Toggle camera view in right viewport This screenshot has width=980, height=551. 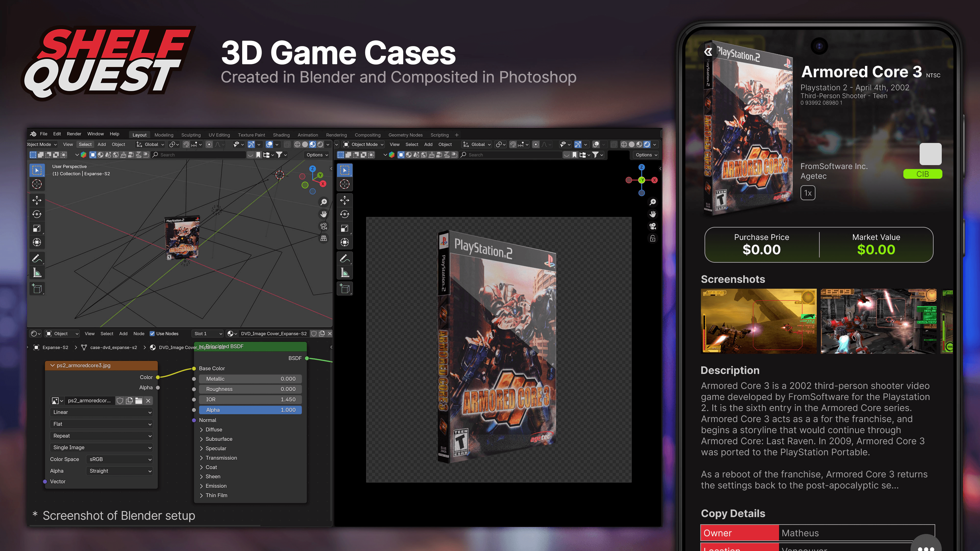[x=653, y=226]
